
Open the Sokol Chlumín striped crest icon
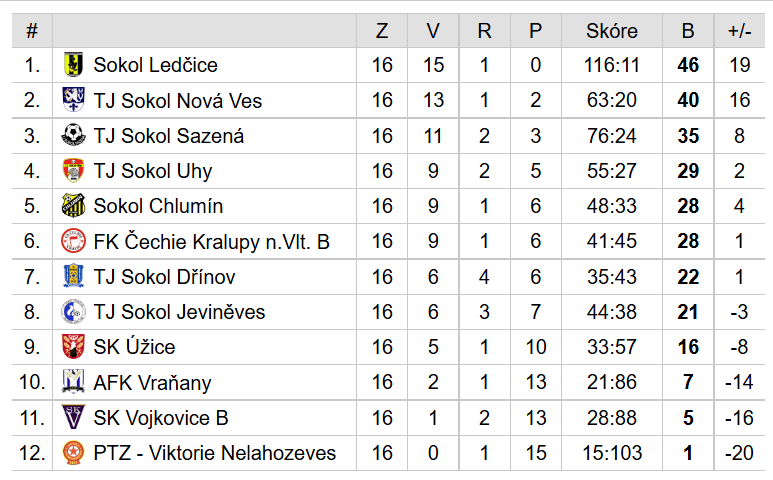pos(73,206)
